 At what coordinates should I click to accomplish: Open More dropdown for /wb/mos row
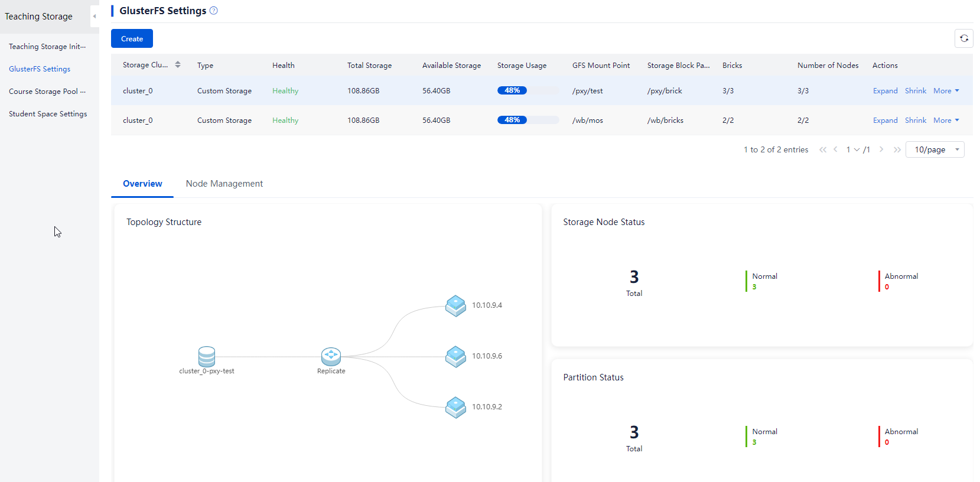946,120
